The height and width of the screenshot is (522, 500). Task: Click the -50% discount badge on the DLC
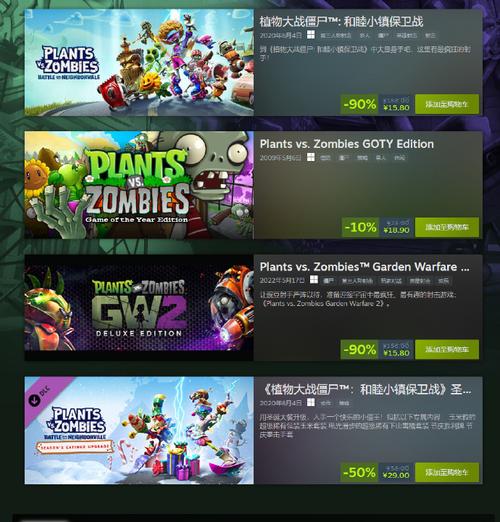359,472
